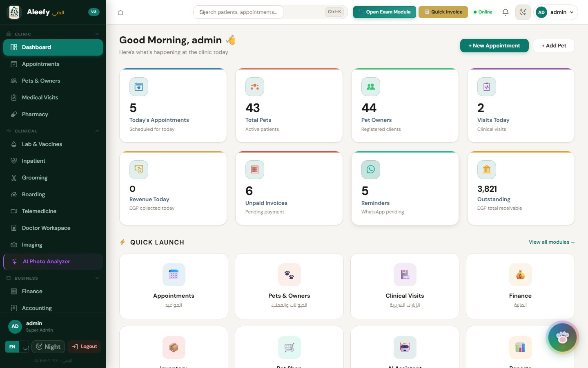This screenshot has height=368, width=588.
Task: Open AI Photo Analyzer
Action: pyautogui.click(x=53, y=262)
